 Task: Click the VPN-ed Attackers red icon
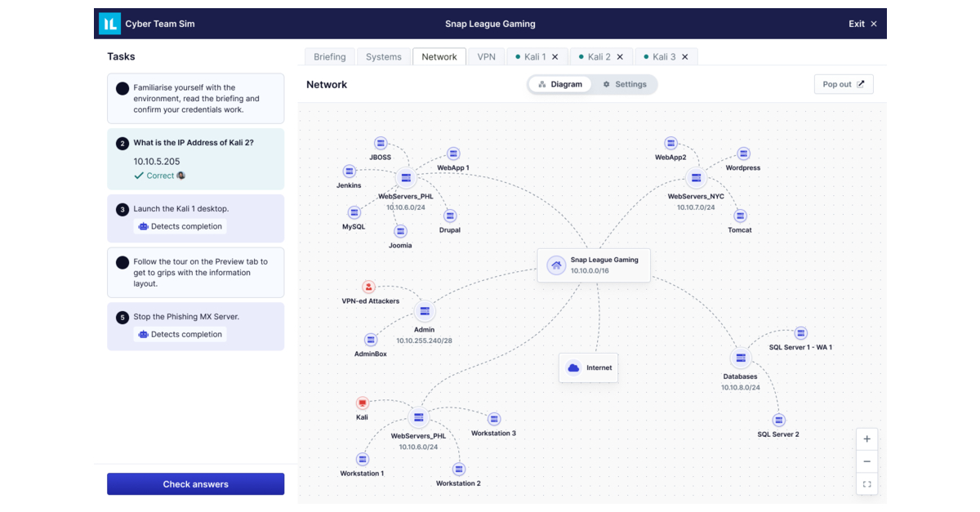point(368,287)
